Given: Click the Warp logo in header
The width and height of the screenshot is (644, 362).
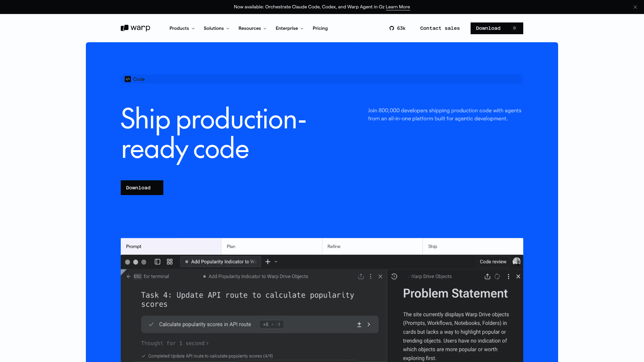Looking at the screenshot, I should click(135, 28).
